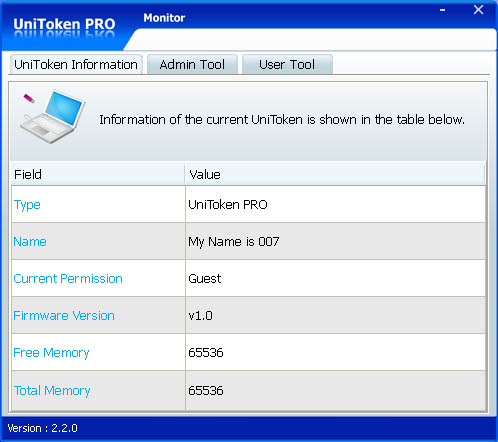Click the Version : 2.2.0 status text
Viewport: 498px width, 442px height.
pos(42,428)
